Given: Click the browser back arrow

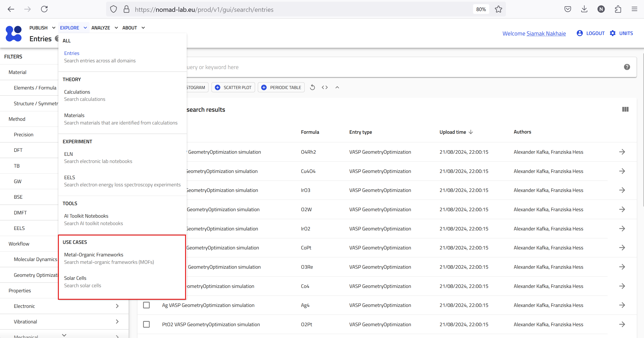Looking at the screenshot, I should click(x=11, y=9).
